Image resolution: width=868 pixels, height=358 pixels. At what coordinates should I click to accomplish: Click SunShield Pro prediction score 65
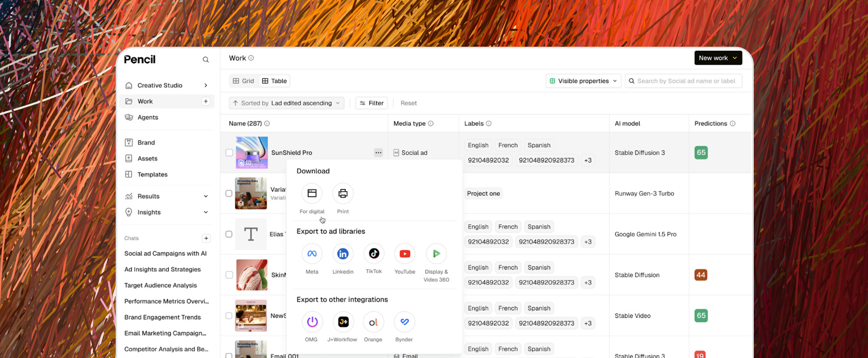(701, 153)
